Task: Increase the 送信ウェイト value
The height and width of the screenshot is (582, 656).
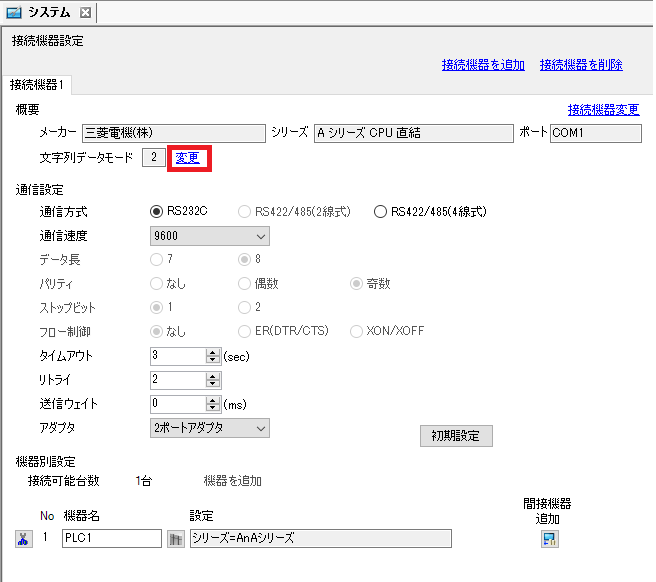Action: point(213,400)
